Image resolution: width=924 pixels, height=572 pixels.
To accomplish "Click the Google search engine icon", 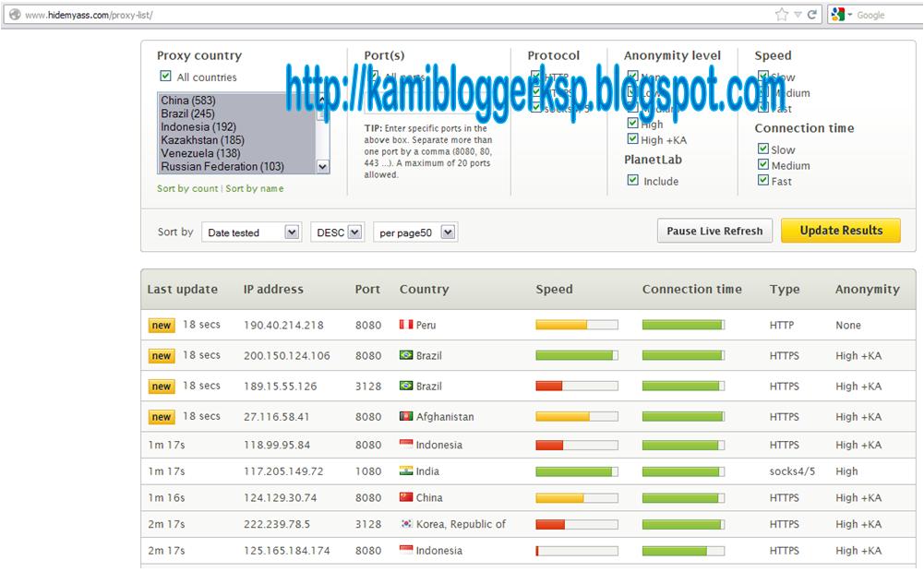I will 838,15.
